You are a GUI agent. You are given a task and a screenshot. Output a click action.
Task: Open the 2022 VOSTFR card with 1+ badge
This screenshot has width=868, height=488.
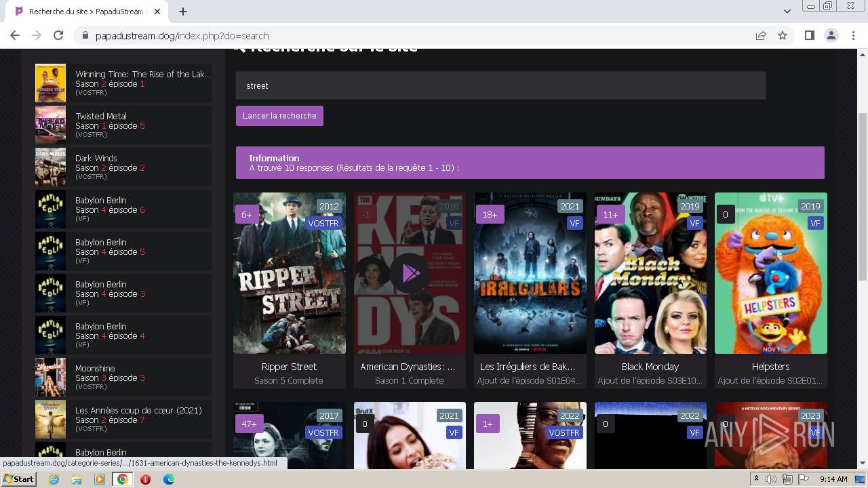pos(530,435)
